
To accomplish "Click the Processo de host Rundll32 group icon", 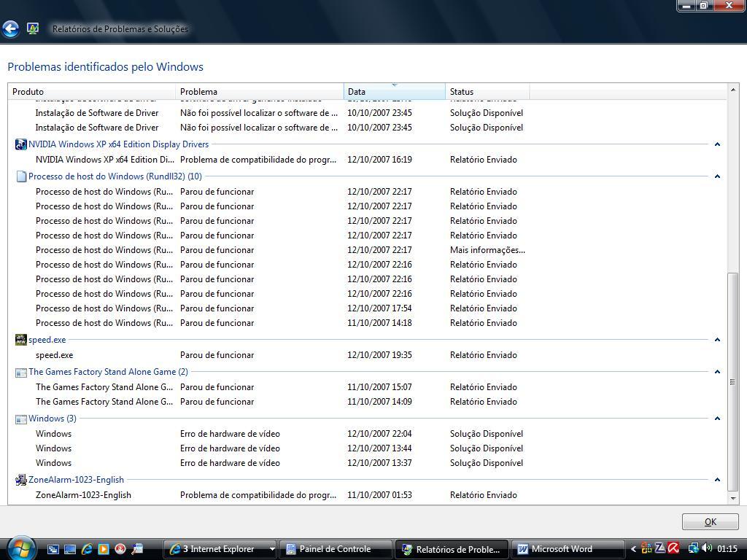I will [21, 176].
